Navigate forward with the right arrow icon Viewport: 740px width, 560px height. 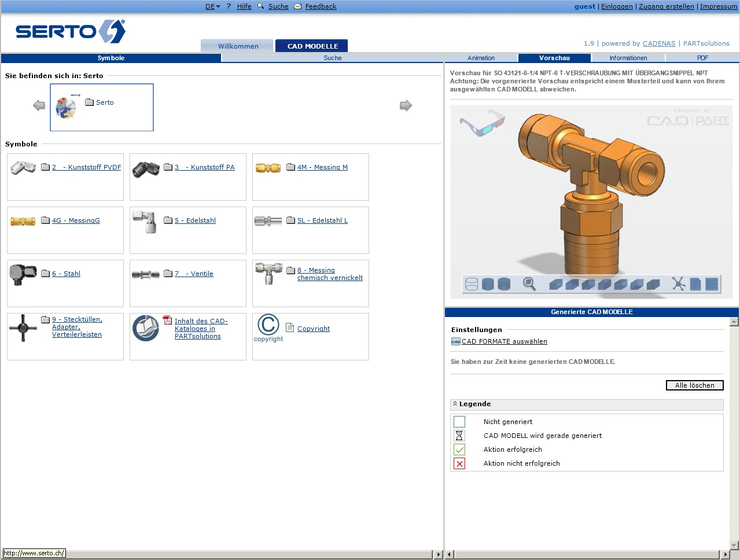coord(406,105)
